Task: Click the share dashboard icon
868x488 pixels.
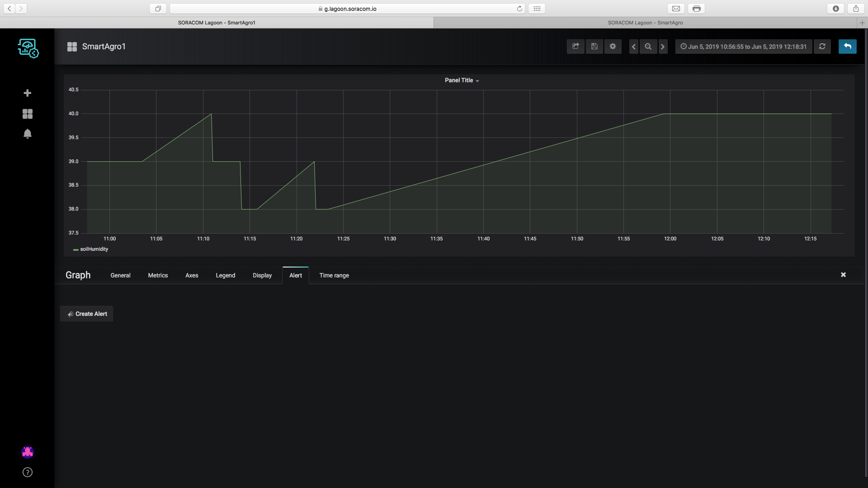Action: 576,47
